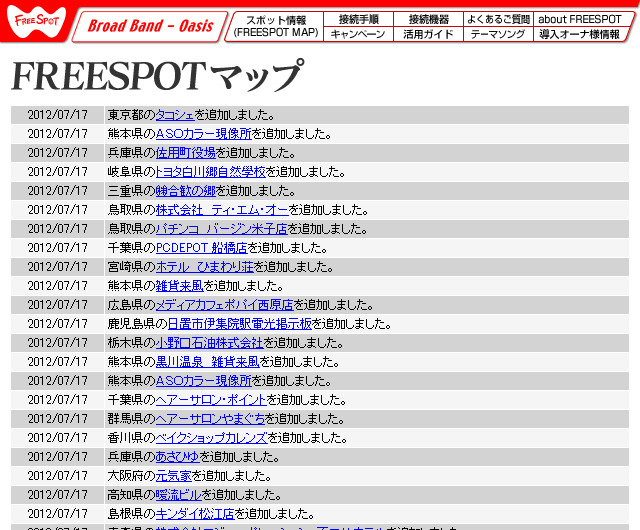Open the 佐用町役場 link

[185, 153]
